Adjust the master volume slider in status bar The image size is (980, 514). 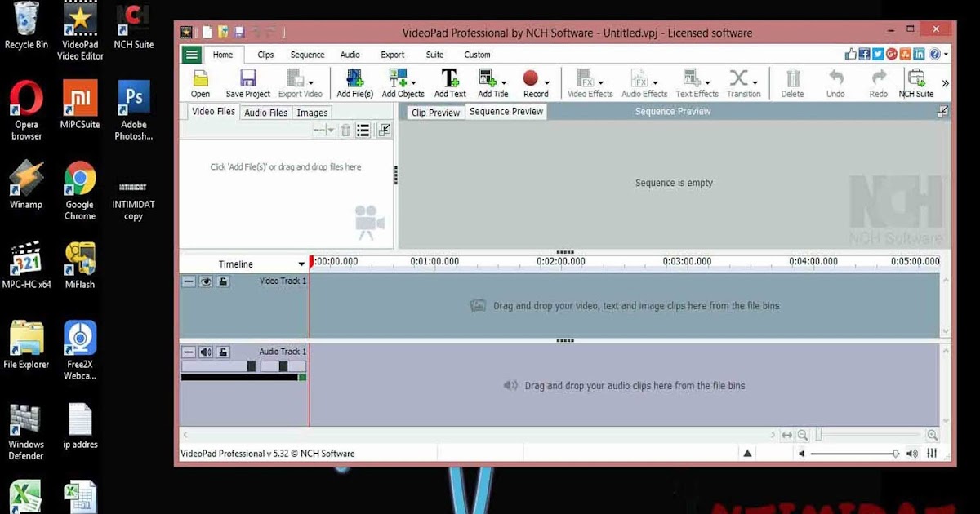856,454
